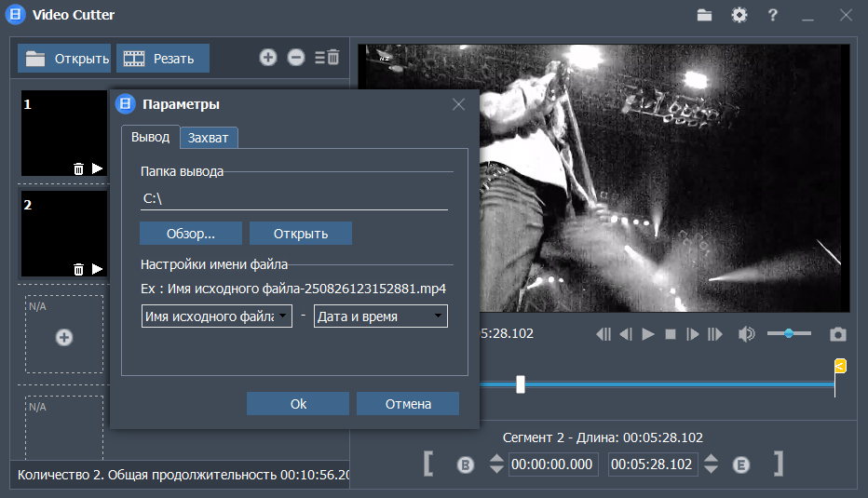Click the remove segment minus icon

click(296, 57)
